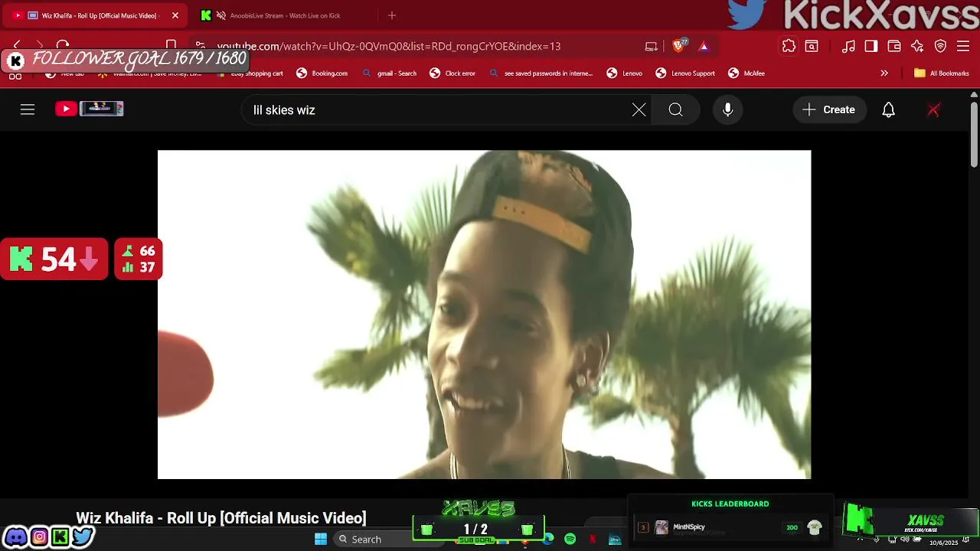Open the YouTube guide hamburger menu
The height and width of the screenshot is (551, 980).
point(28,109)
